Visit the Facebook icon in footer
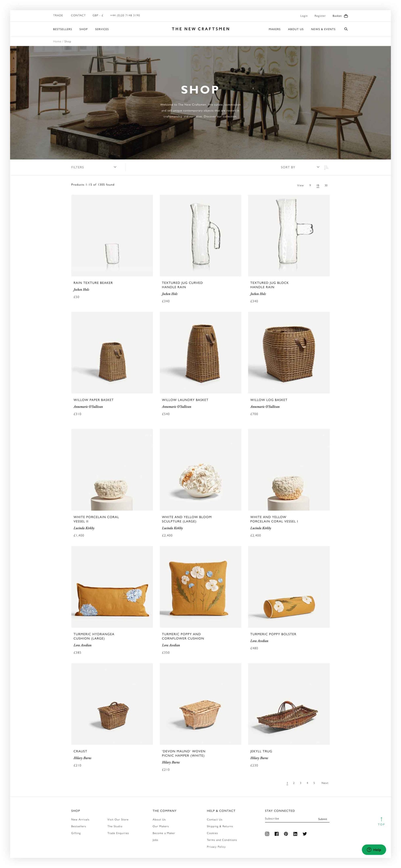 (x=276, y=834)
